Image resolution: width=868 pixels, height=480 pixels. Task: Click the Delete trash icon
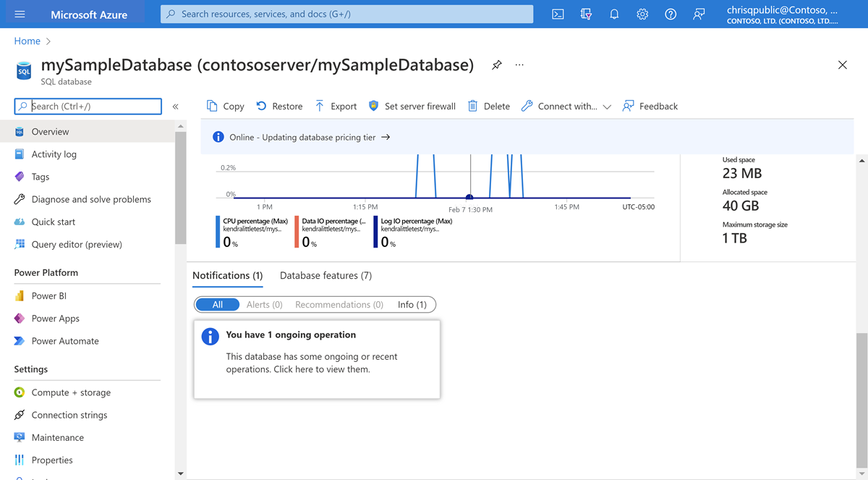(x=473, y=106)
